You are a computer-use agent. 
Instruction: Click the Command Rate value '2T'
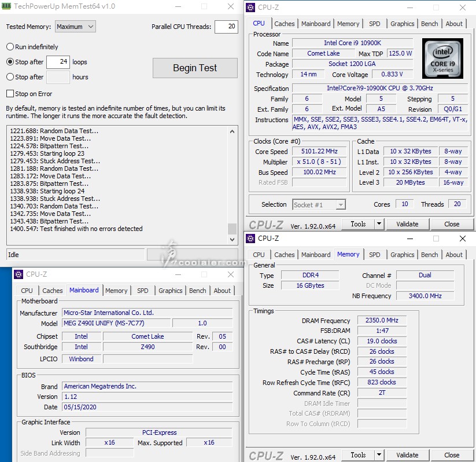point(382,393)
